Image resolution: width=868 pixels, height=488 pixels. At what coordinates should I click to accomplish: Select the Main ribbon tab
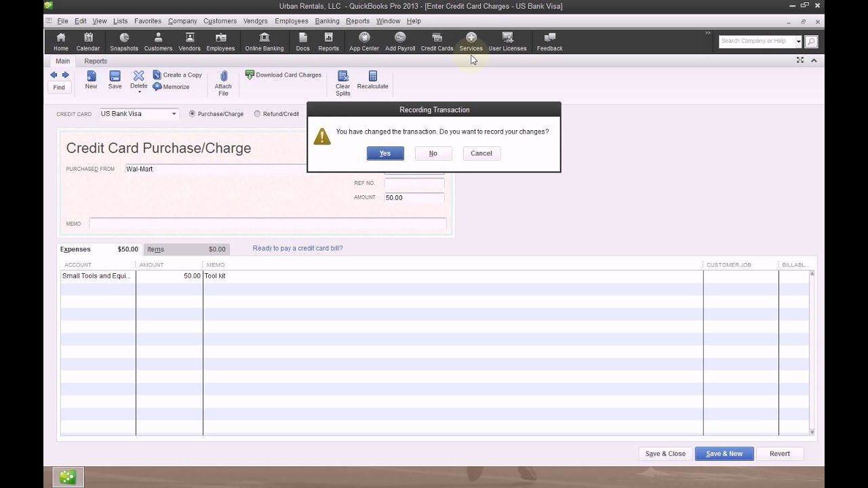tap(62, 61)
